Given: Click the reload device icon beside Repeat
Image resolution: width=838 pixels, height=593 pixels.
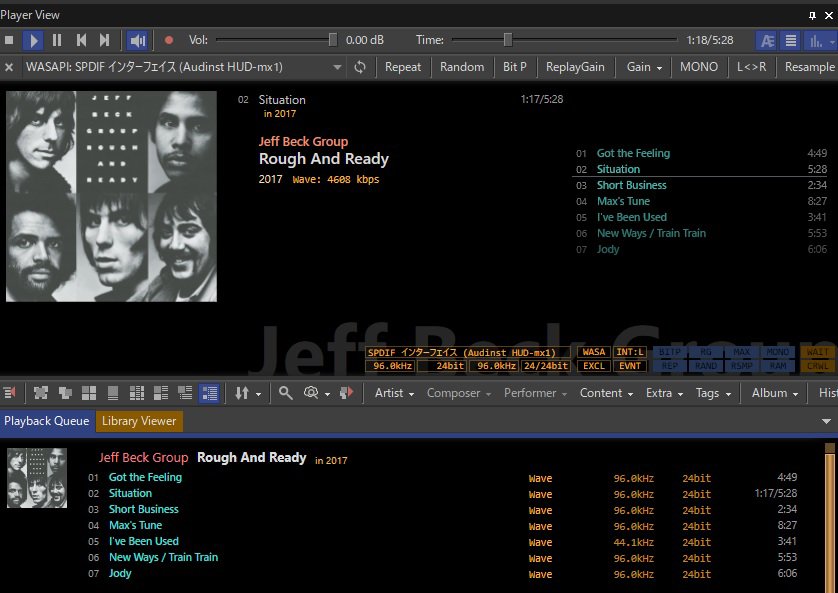Looking at the screenshot, I should tap(360, 67).
